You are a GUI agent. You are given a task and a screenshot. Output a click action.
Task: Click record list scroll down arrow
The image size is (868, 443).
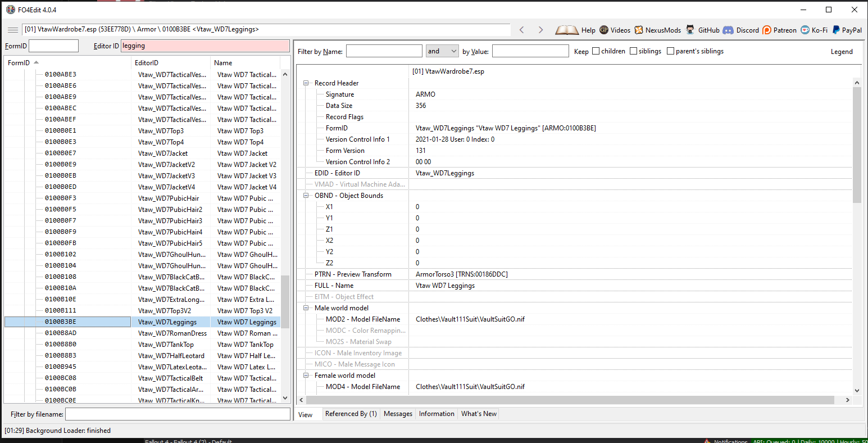tap(285, 399)
